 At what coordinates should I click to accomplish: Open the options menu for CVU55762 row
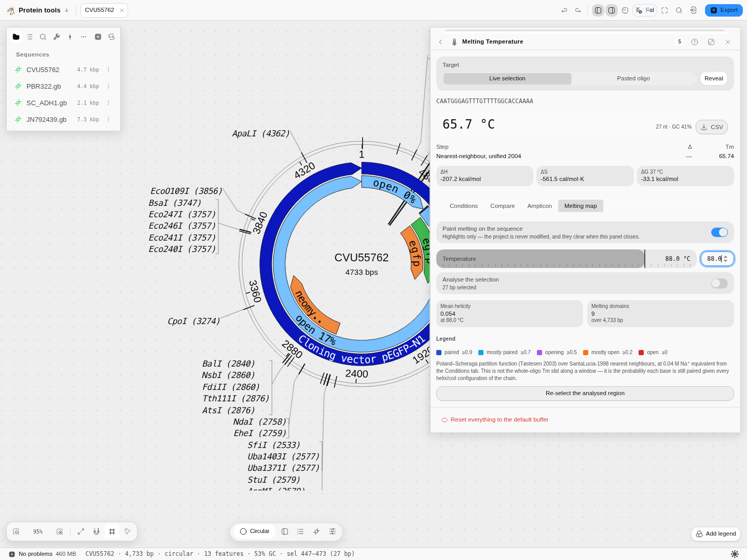(x=108, y=69)
